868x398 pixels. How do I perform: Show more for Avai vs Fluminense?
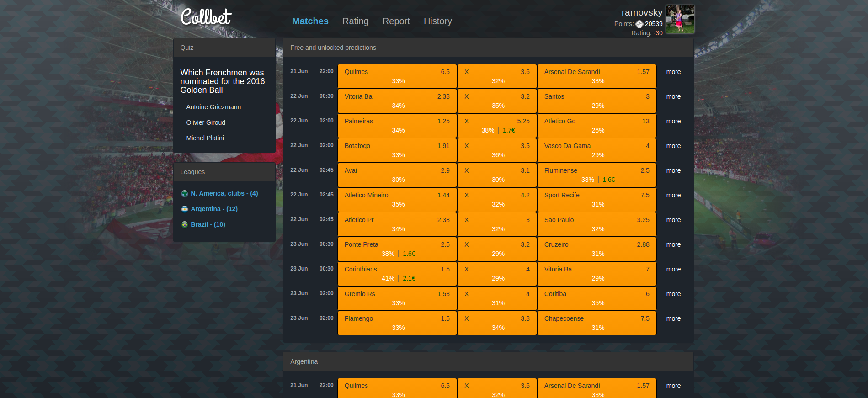click(x=673, y=171)
